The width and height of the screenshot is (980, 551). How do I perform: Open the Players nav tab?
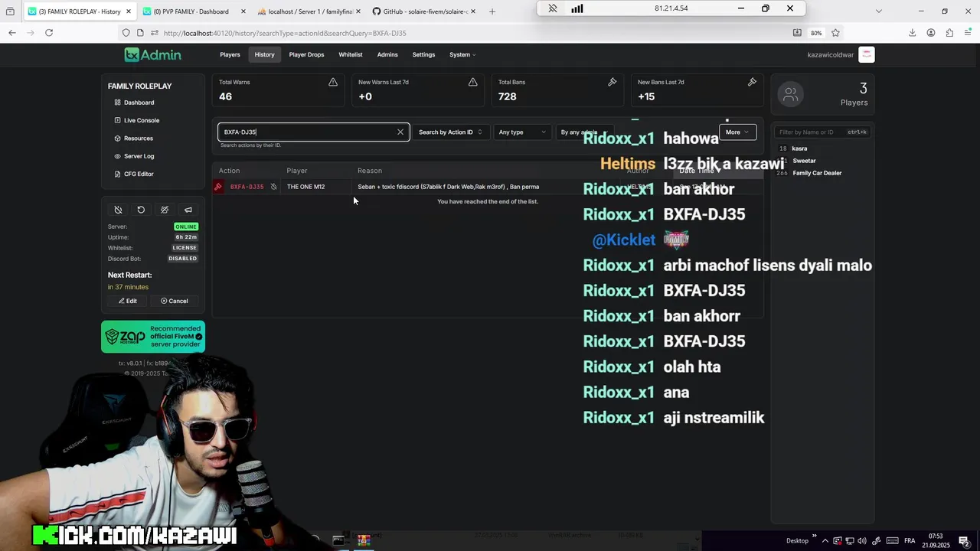pos(230,54)
